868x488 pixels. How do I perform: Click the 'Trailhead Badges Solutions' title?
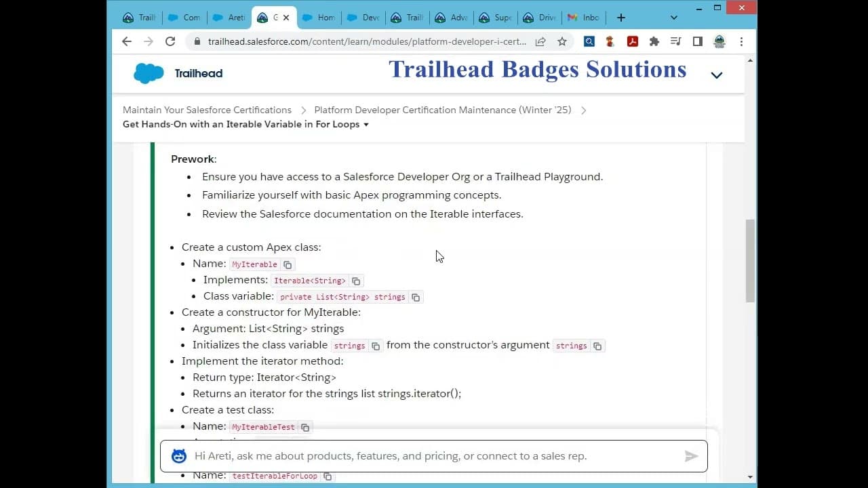[537, 69]
